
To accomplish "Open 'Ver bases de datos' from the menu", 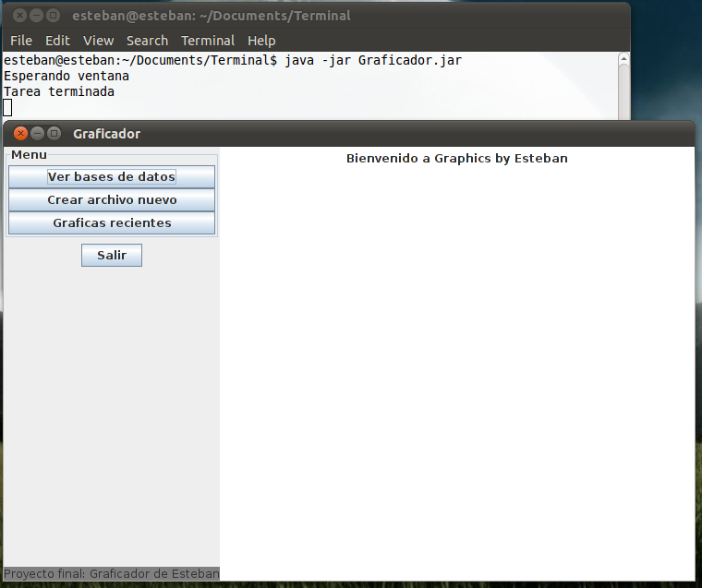I will [112, 176].
